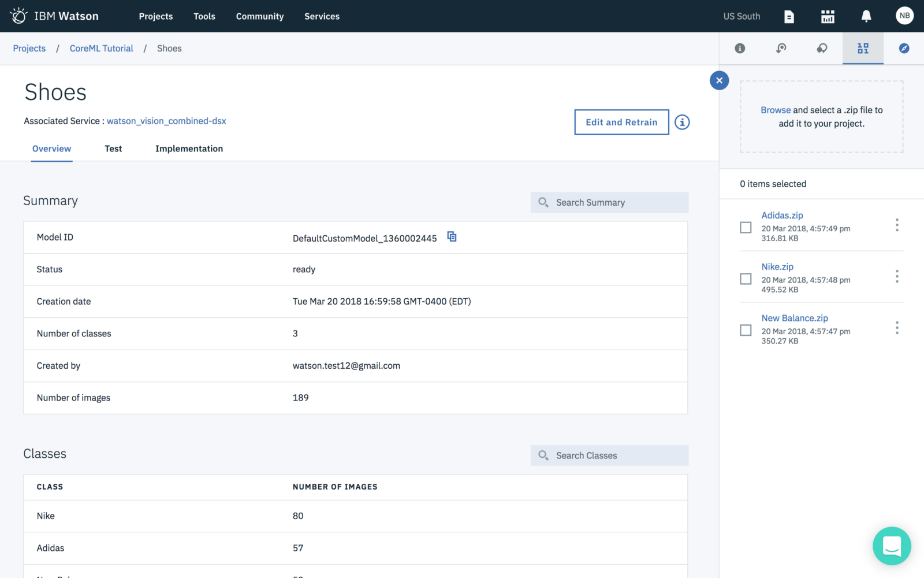Click the document icon in the top bar

[x=789, y=17]
